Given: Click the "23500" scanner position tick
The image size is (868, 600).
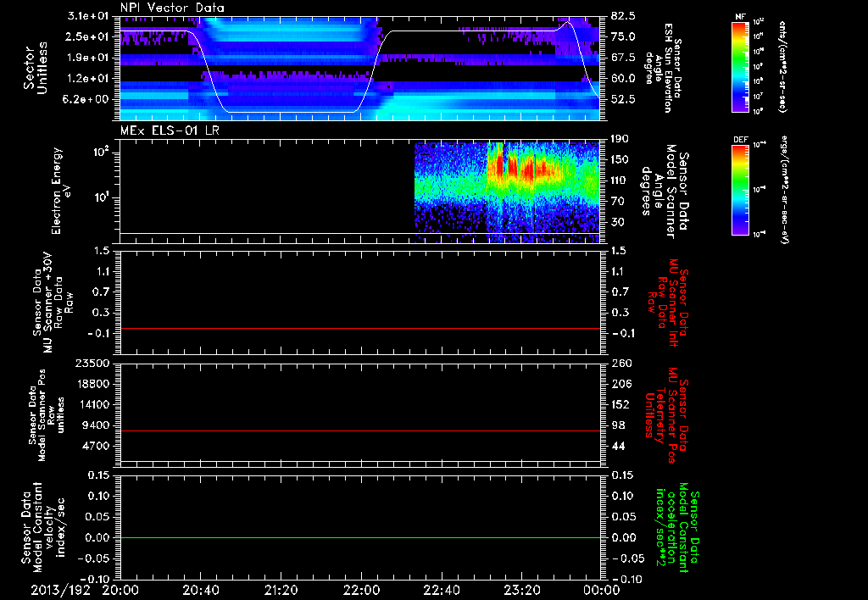Looking at the screenshot, I should pyautogui.click(x=93, y=364).
